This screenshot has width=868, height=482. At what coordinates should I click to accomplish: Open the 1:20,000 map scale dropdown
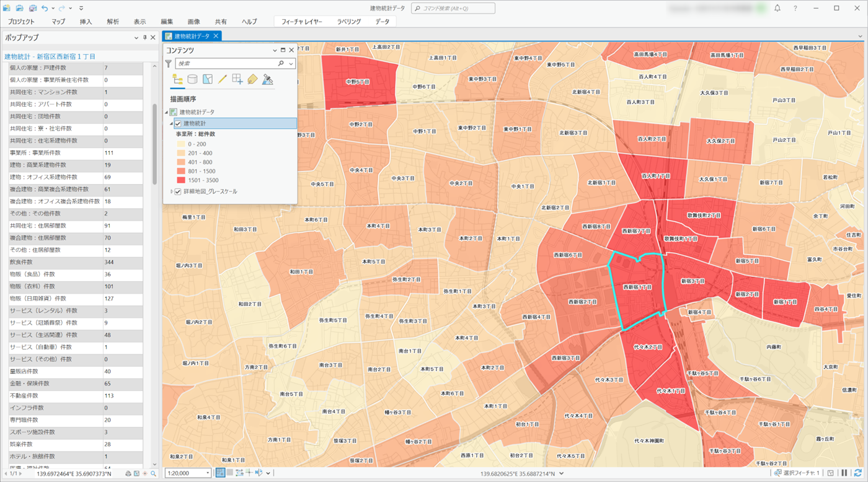click(x=207, y=473)
